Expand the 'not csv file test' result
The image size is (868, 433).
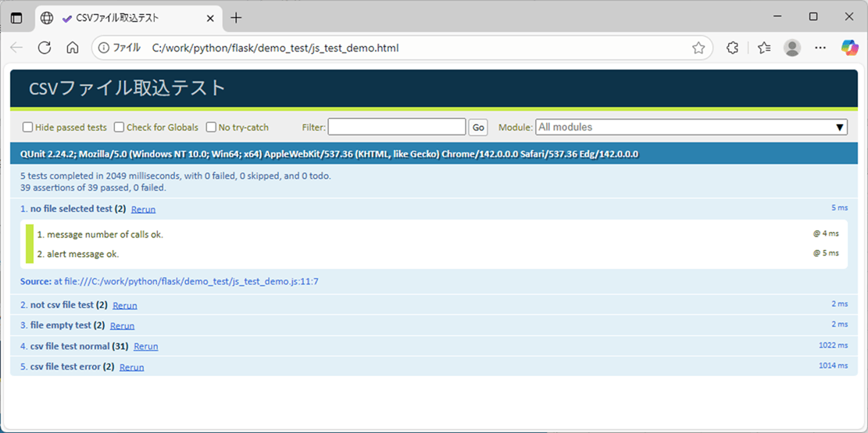pos(62,305)
